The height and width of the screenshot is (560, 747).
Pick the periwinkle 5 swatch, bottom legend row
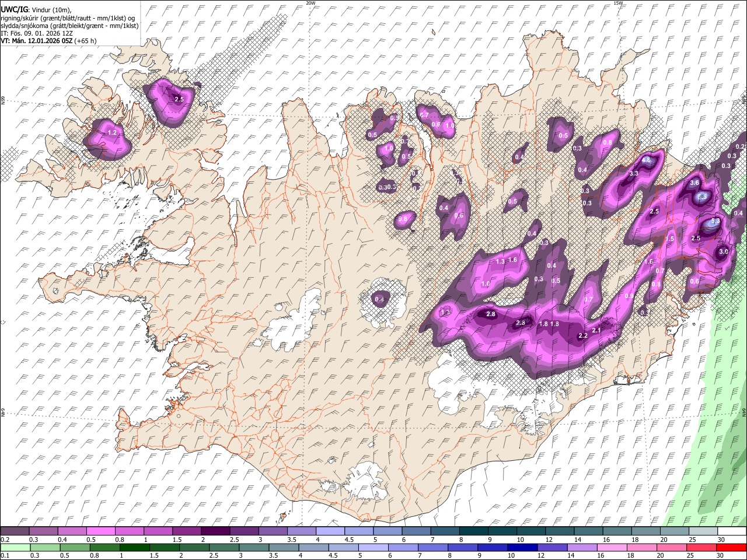373,547
